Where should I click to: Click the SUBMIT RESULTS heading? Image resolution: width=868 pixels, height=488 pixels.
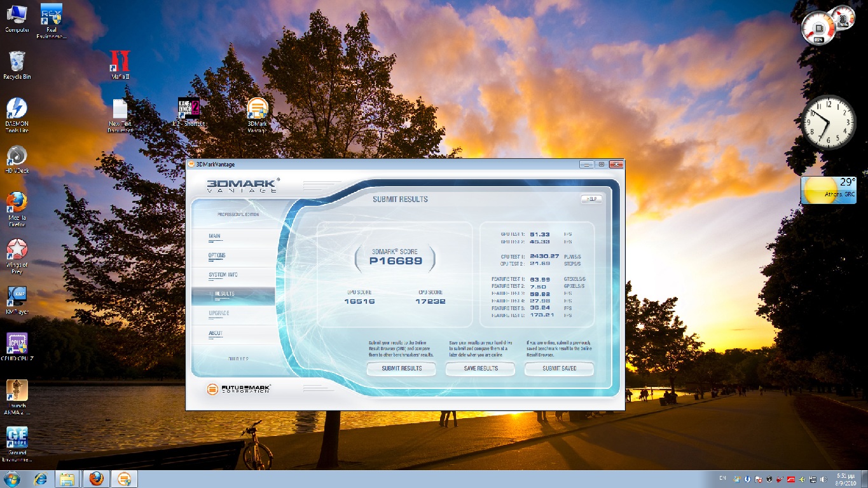pyautogui.click(x=400, y=199)
